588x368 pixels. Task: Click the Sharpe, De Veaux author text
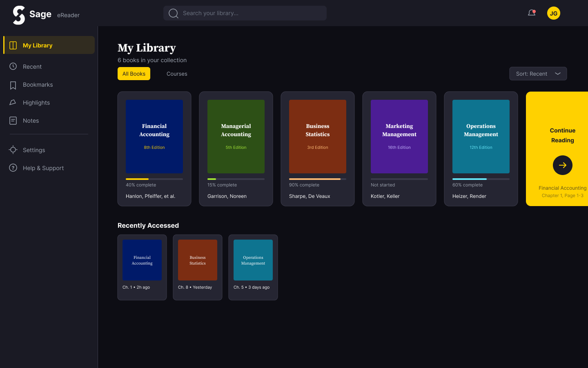[x=310, y=196]
